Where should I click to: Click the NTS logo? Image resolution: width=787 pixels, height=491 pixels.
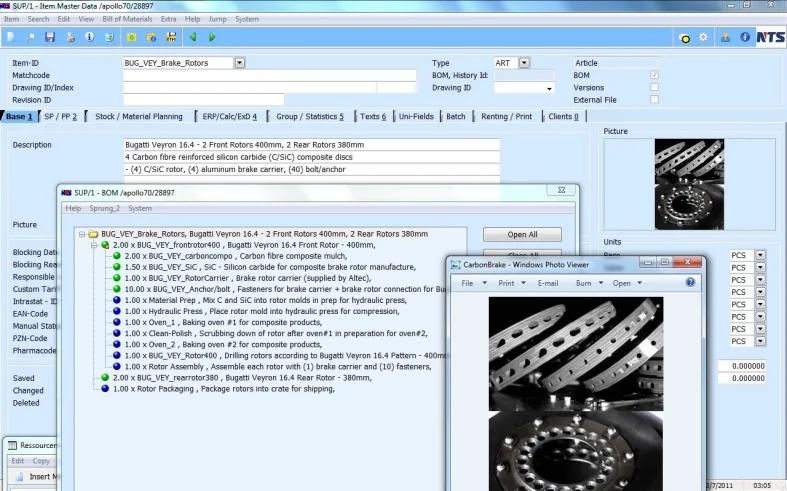(x=770, y=37)
